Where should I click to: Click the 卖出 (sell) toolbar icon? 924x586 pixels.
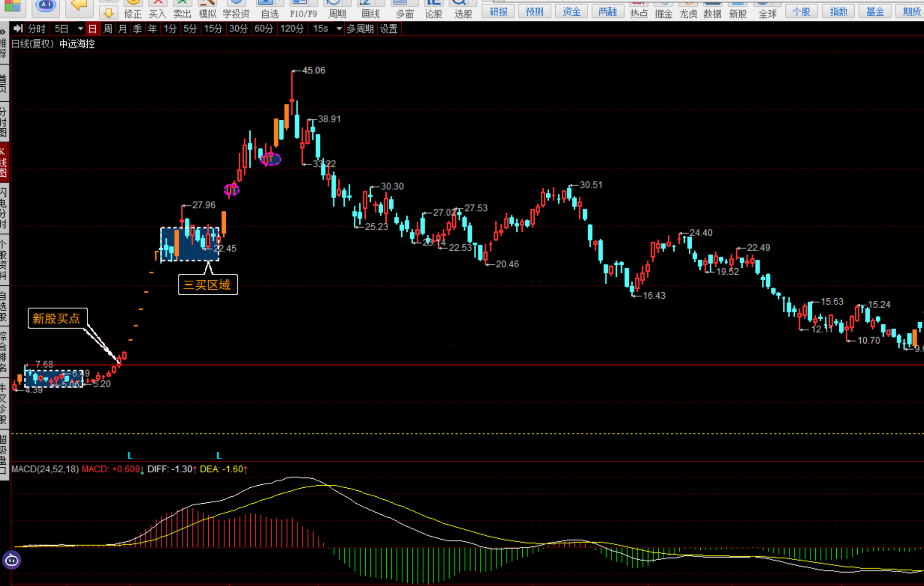click(182, 9)
